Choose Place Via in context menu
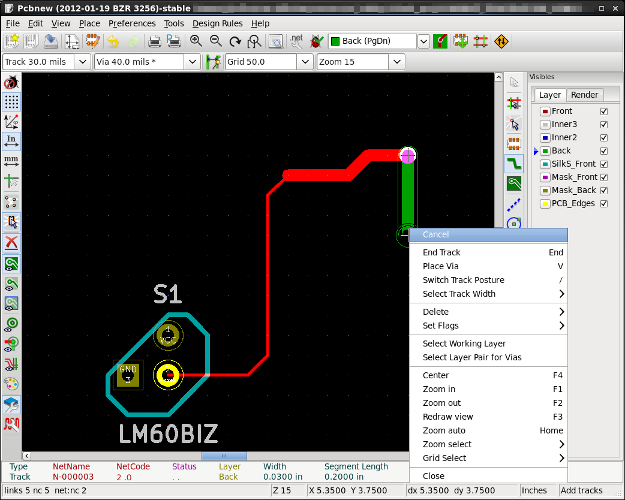Viewport: 625px width, 500px height. coord(488,266)
